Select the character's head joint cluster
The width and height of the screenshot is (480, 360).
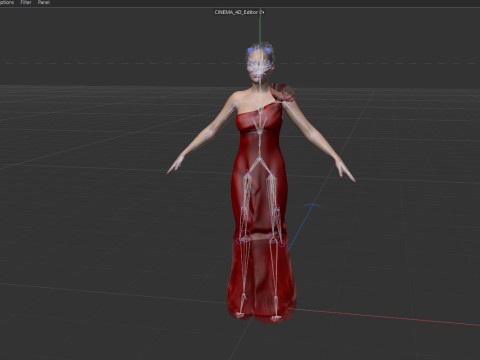point(260,62)
